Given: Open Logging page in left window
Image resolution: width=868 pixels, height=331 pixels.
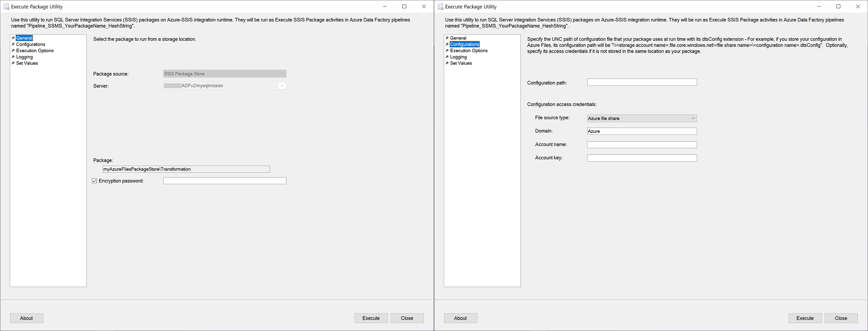Looking at the screenshot, I should coord(24,57).
